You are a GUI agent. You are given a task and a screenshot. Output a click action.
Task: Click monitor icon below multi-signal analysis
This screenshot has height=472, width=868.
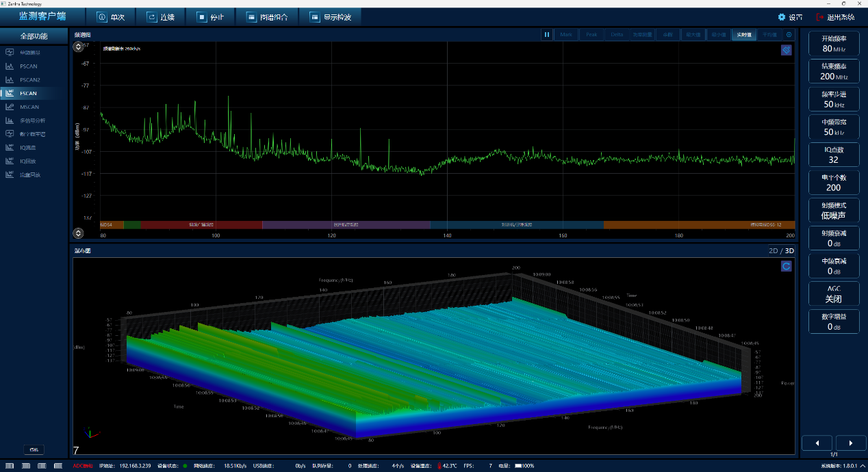click(x=10, y=134)
